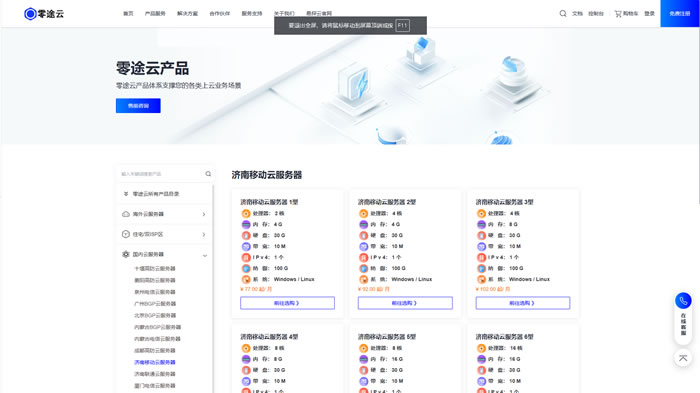Image resolution: width=700 pixels, height=393 pixels.
Task: Open the 关于我们 menu item
Action: tap(284, 13)
